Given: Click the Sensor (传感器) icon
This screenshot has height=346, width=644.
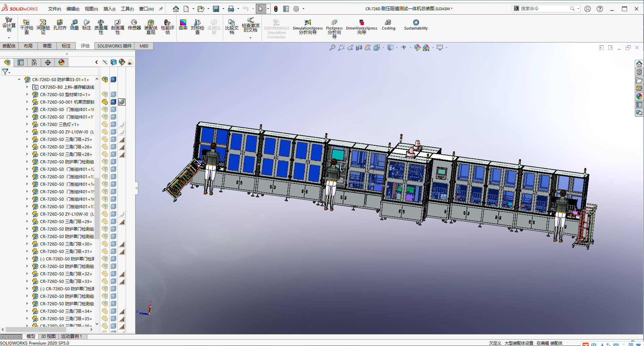Looking at the screenshot, I should (134, 25).
